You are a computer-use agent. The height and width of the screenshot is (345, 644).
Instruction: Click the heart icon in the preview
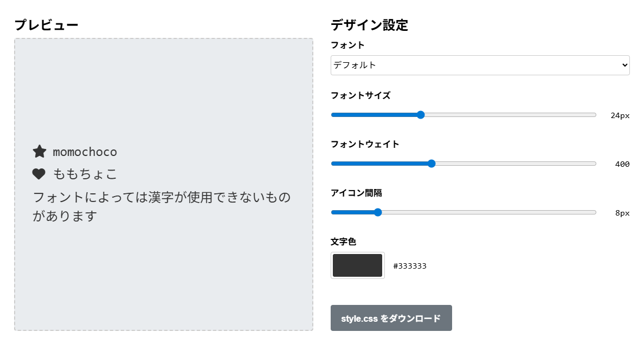(x=39, y=174)
